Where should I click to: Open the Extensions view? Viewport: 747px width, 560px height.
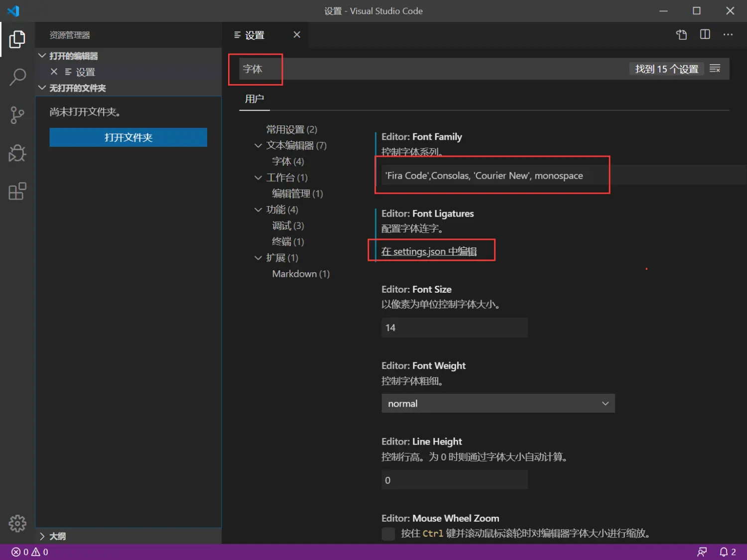point(17,191)
